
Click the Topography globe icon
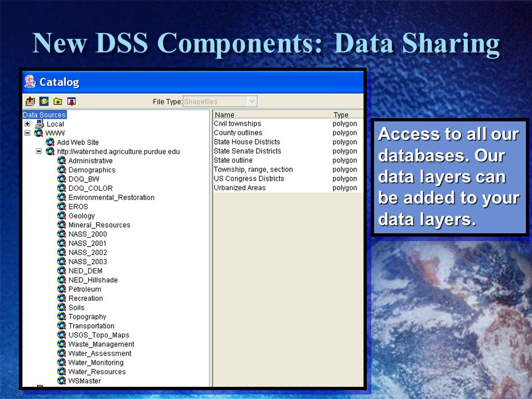click(x=62, y=316)
